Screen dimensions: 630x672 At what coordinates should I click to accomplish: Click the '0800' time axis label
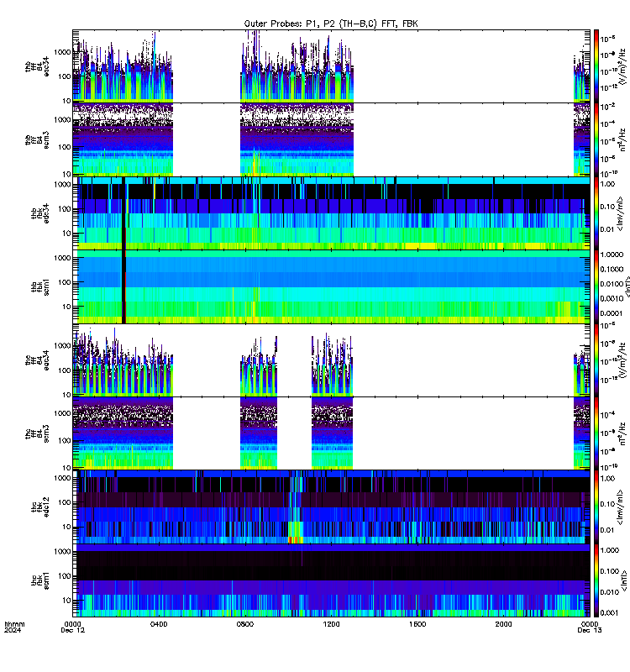(245, 624)
